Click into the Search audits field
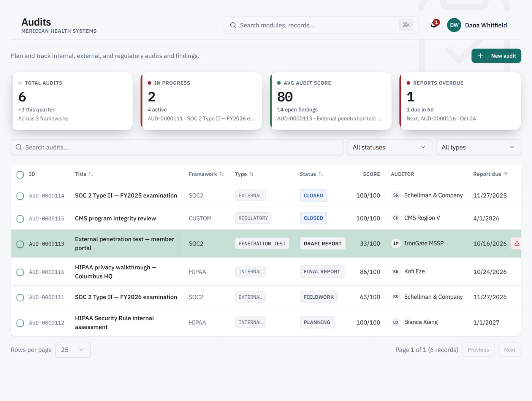This screenshot has width=532, height=401. [177, 147]
